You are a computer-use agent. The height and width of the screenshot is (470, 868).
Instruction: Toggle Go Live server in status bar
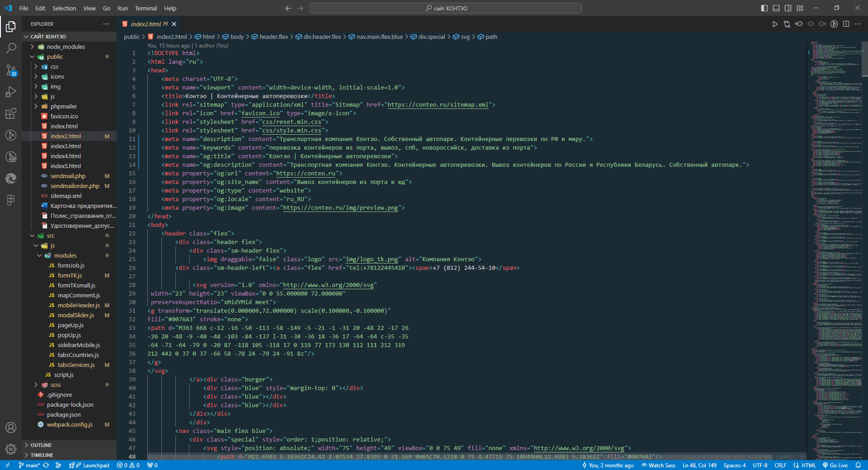pos(835,465)
